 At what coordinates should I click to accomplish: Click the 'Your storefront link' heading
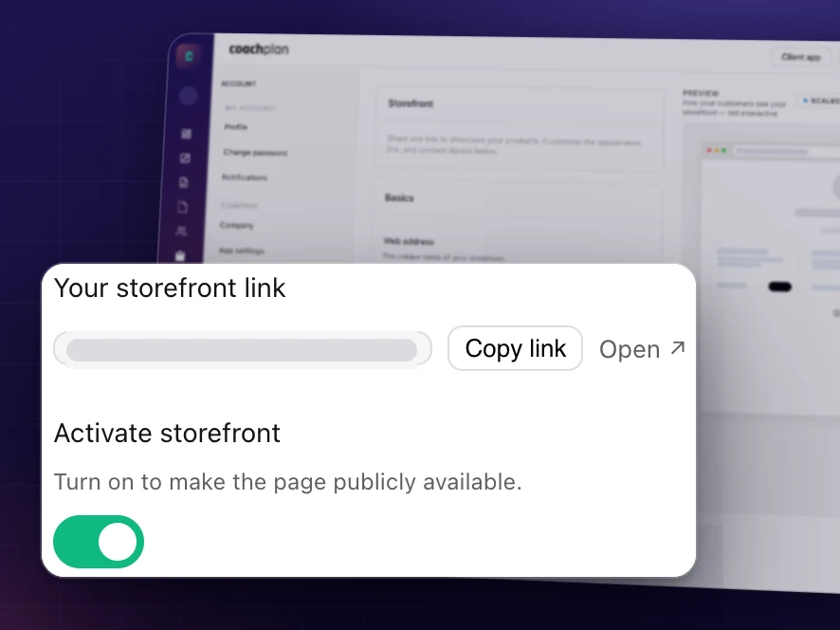point(170,287)
